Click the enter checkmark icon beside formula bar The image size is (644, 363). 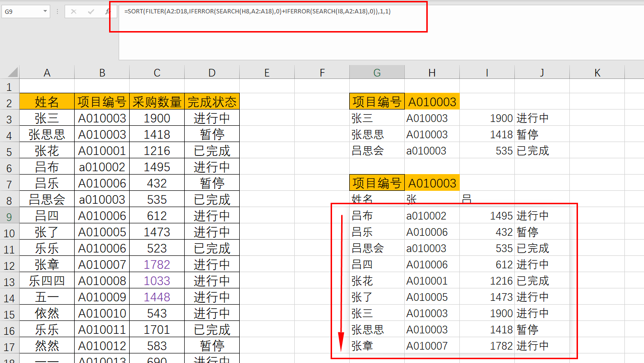[x=91, y=11]
